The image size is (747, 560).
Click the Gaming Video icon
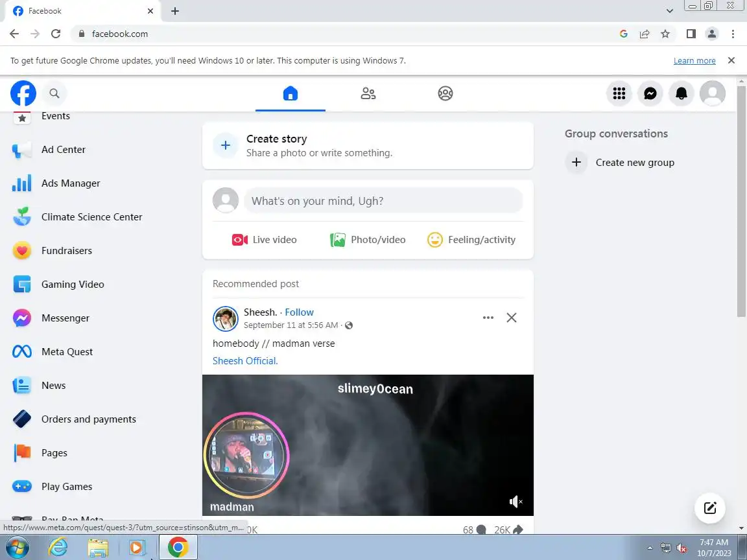point(21,285)
